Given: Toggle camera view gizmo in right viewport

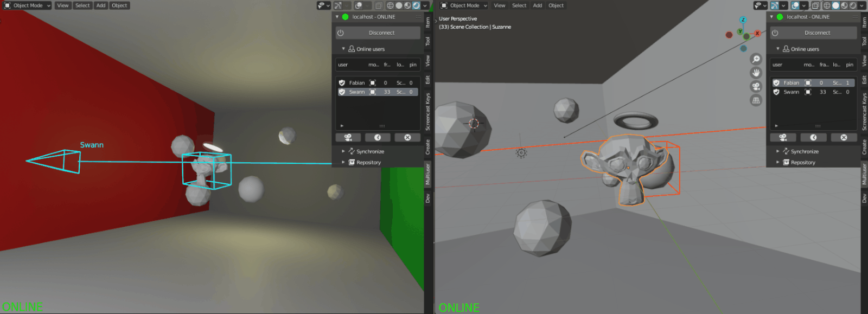Looking at the screenshot, I should tap(756, 87).
